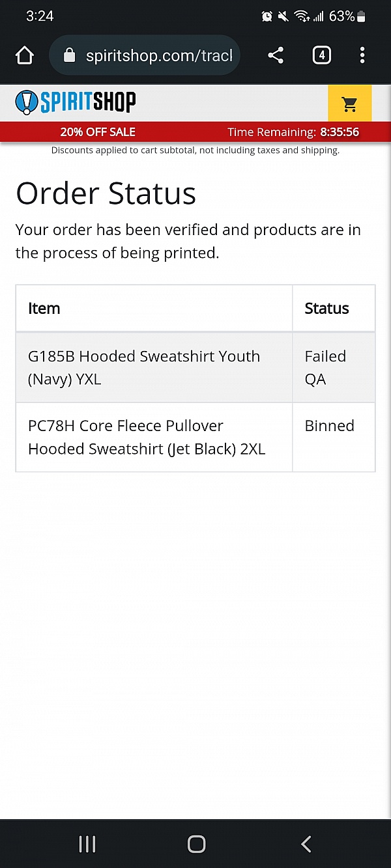Image resolution: width=391 pixels, height=868 pixels.
Task: Open the tab switcher showing 4 tabs
Action: [x=321, y=56]
